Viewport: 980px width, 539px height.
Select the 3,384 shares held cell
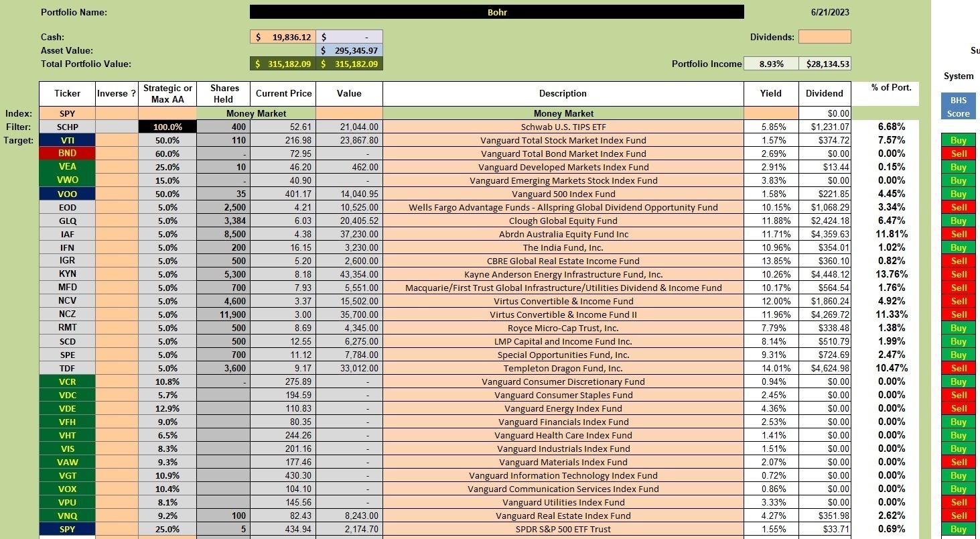224,221
